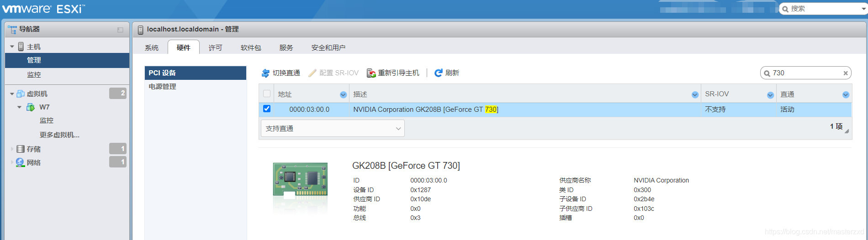
Task: Open the Passthrough column dropdown arrow
Action: click(846, 94)
